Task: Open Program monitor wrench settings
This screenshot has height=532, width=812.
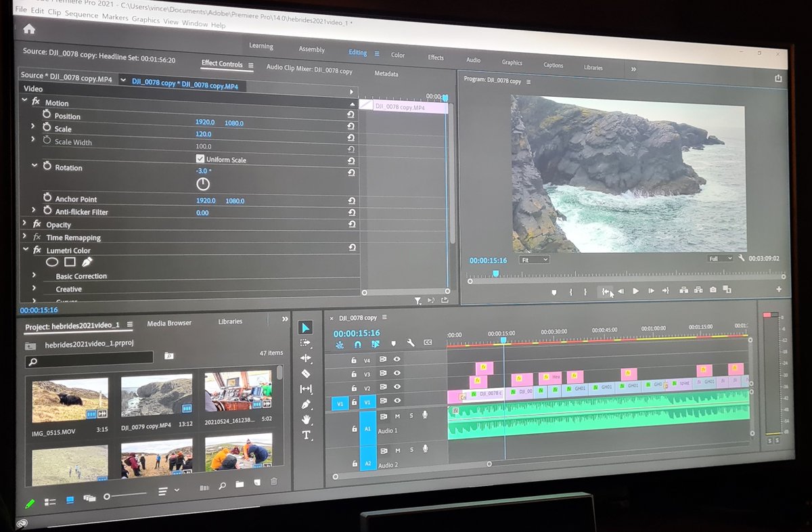Action: tap(742, 258)
